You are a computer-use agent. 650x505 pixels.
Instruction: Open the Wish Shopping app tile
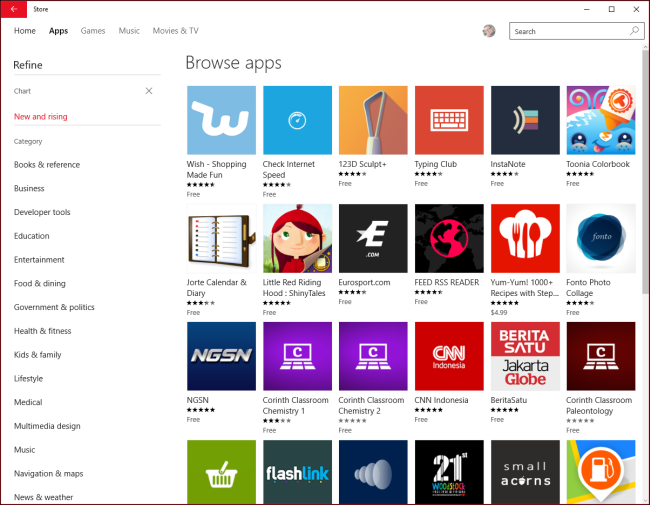tap(221, 120)
